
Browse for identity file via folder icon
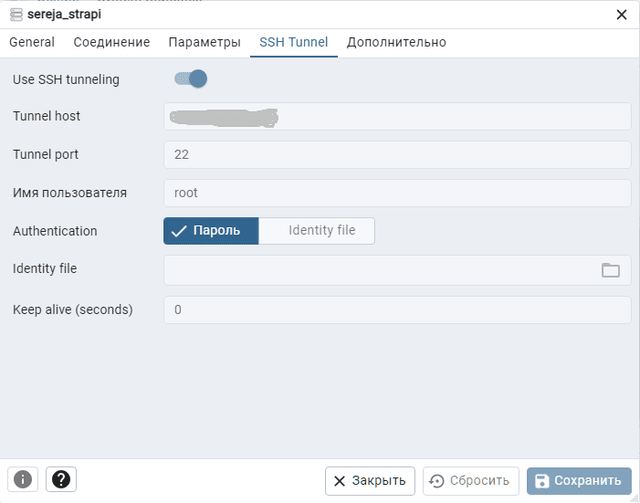click(610, 270)
